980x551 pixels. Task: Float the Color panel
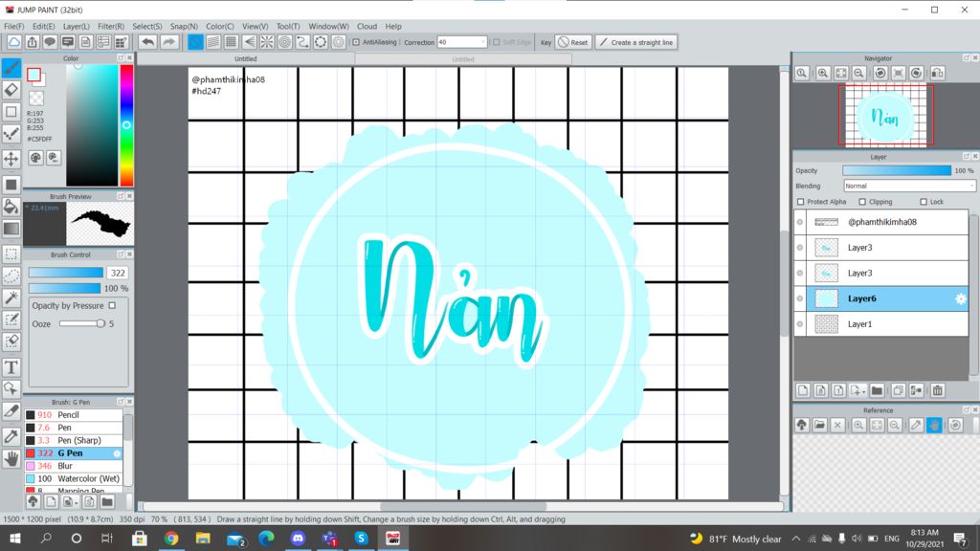pyautogui.click(x=121, y=58)
